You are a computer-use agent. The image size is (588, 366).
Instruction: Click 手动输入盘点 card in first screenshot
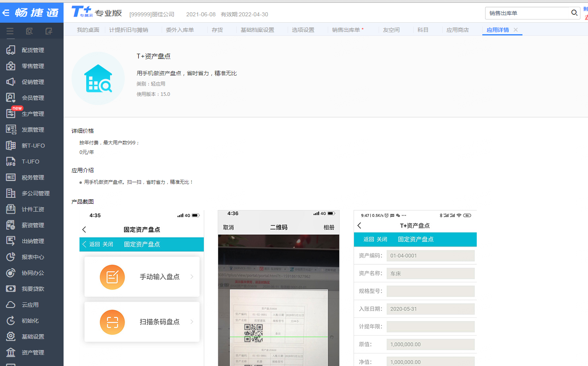coord(142,277)
